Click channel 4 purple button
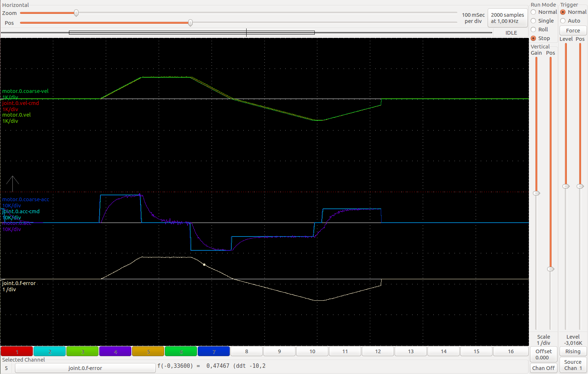Viewport: 588px width, 374px height. 115,351
